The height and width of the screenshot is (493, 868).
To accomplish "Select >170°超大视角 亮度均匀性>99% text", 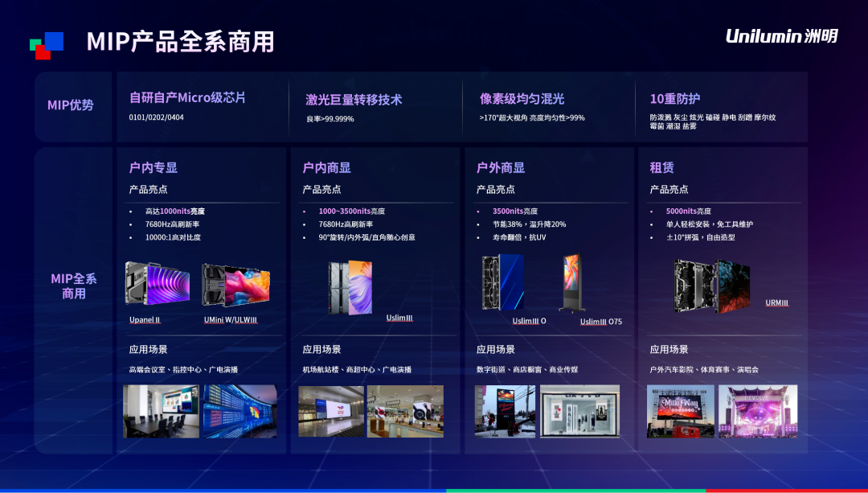I will [x=532, y=118].
